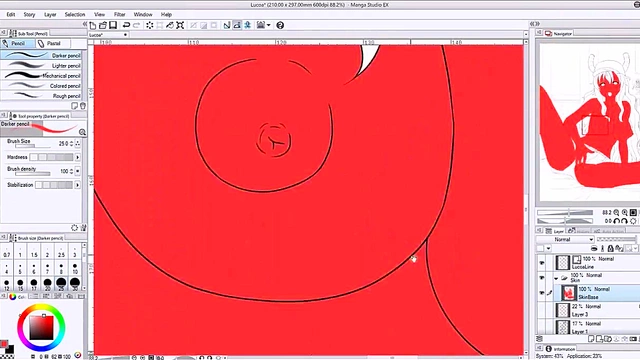Open the Selection menu
The image size is (640, 360).
tap(75, 14)
